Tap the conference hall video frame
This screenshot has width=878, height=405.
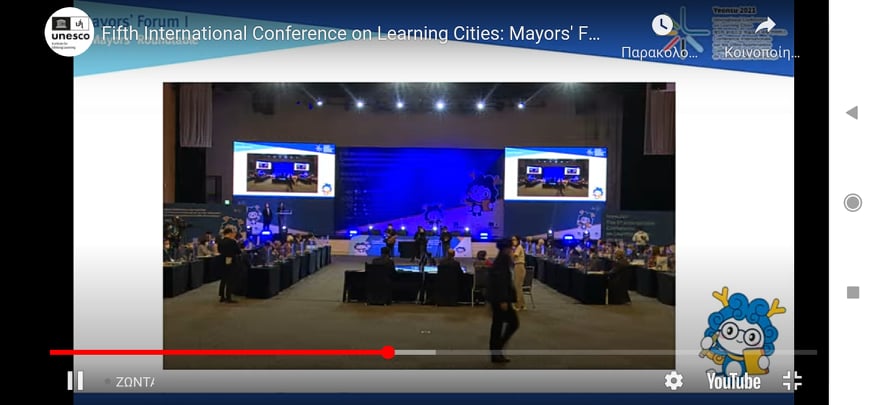coord(419,226)
